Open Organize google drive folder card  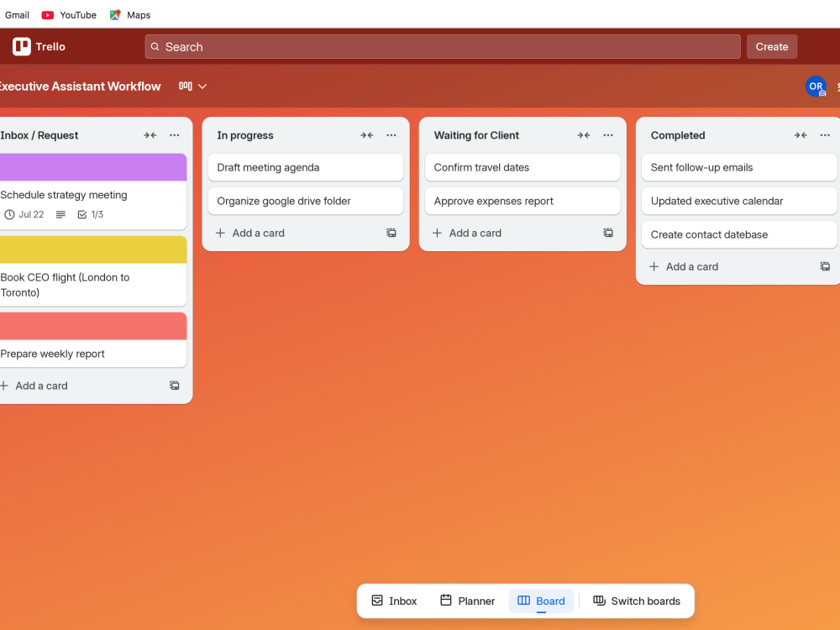tap(306, 201)
